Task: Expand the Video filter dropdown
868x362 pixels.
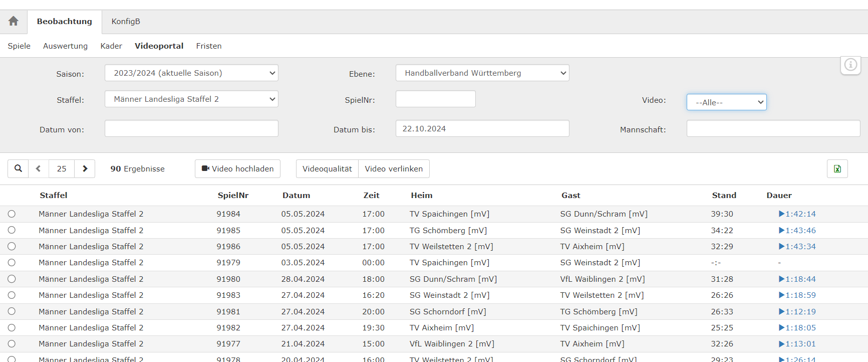Action: click(x=726, y=102)
